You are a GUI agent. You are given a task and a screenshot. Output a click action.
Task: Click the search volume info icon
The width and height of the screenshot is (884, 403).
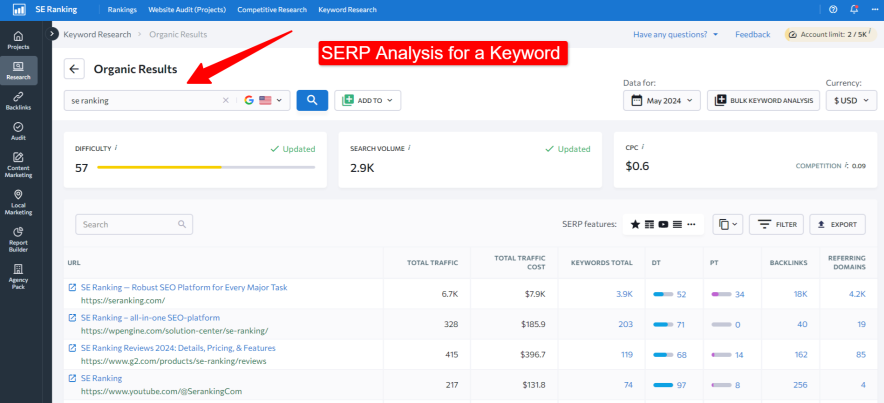point(409,148)
